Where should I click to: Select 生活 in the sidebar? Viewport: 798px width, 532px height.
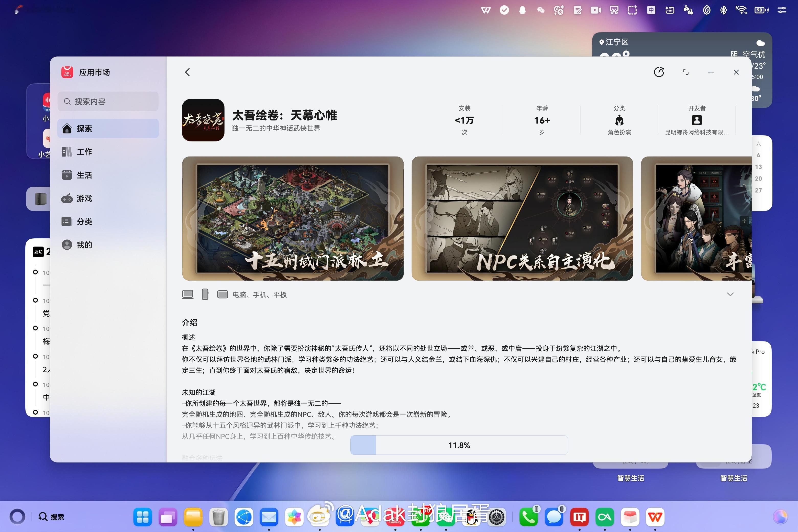[108, 175]
